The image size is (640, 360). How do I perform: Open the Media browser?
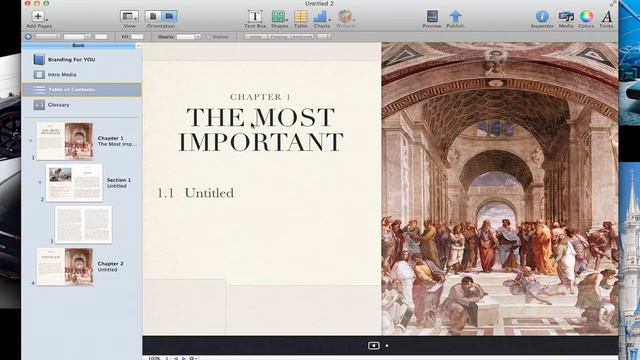click(x=566, y=19)
